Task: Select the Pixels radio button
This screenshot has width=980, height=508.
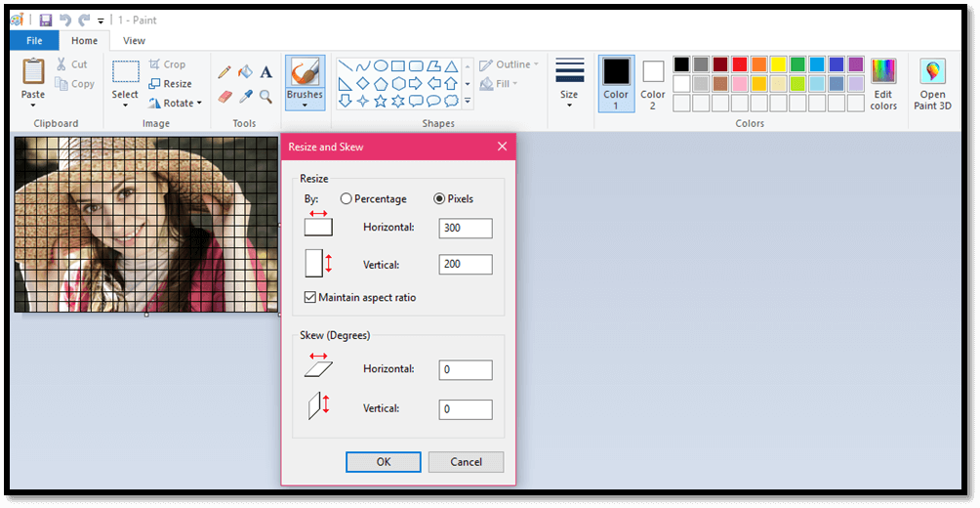Action: click(x=439, y=198)
